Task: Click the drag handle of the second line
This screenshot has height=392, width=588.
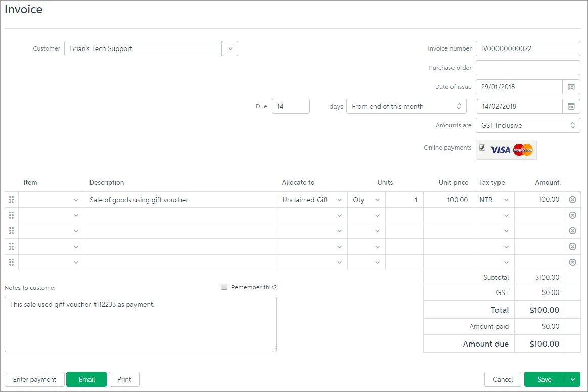Action: (x=11, y=215)
